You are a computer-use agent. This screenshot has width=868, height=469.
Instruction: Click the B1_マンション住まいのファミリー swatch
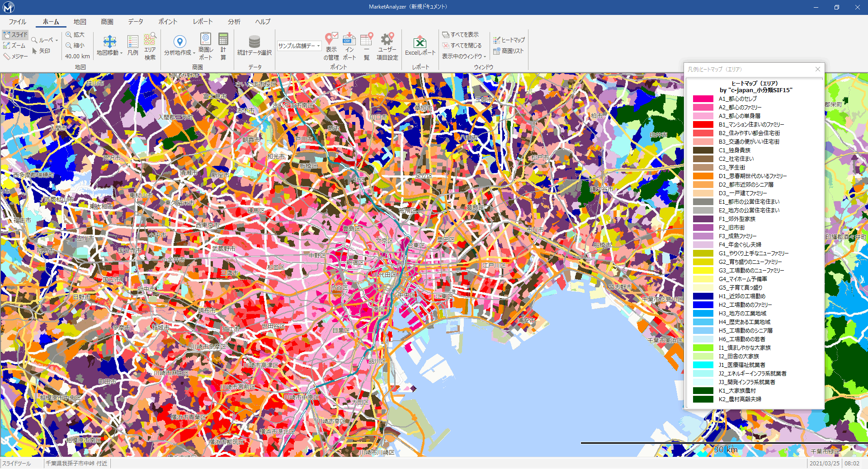click(x=703, y=124)
